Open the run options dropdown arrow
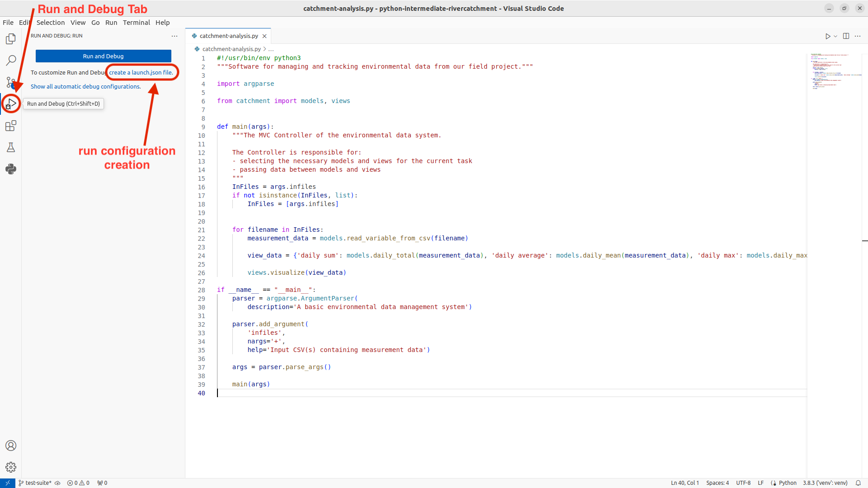 pyautogui.click(x=835, y=36)
